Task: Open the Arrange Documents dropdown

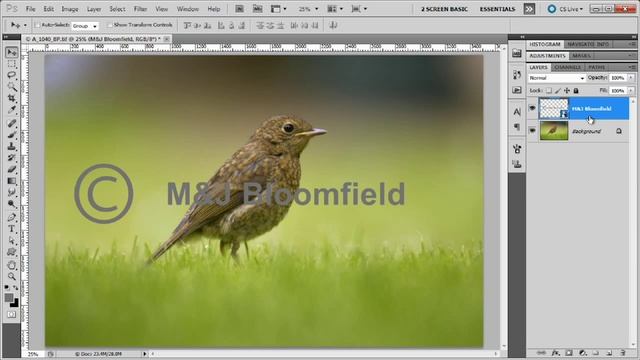Action: [336, 9]
